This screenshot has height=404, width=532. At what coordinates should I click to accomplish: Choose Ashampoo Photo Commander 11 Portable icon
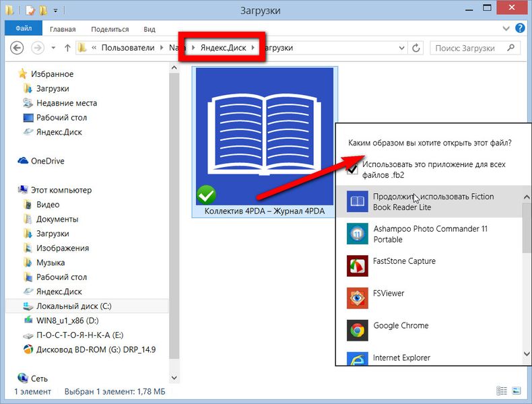coord(358,234)
